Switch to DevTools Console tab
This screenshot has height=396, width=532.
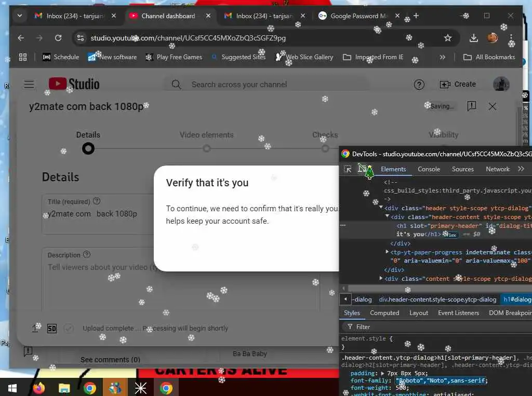tap(429, 169)
